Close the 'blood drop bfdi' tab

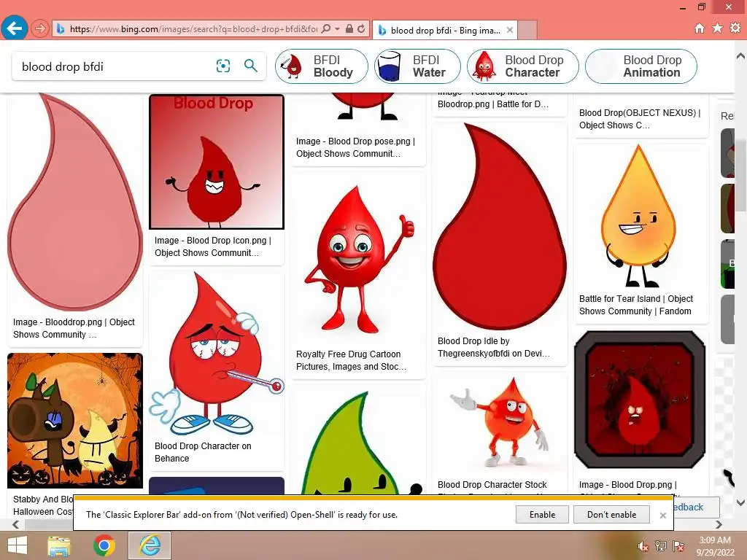pos(509,30)
